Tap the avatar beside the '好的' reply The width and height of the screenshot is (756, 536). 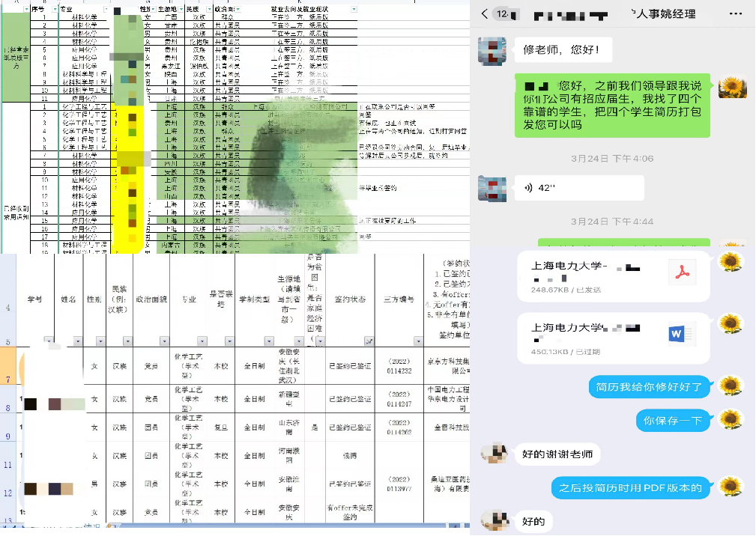pyautogui.click(x=495, y=520)
